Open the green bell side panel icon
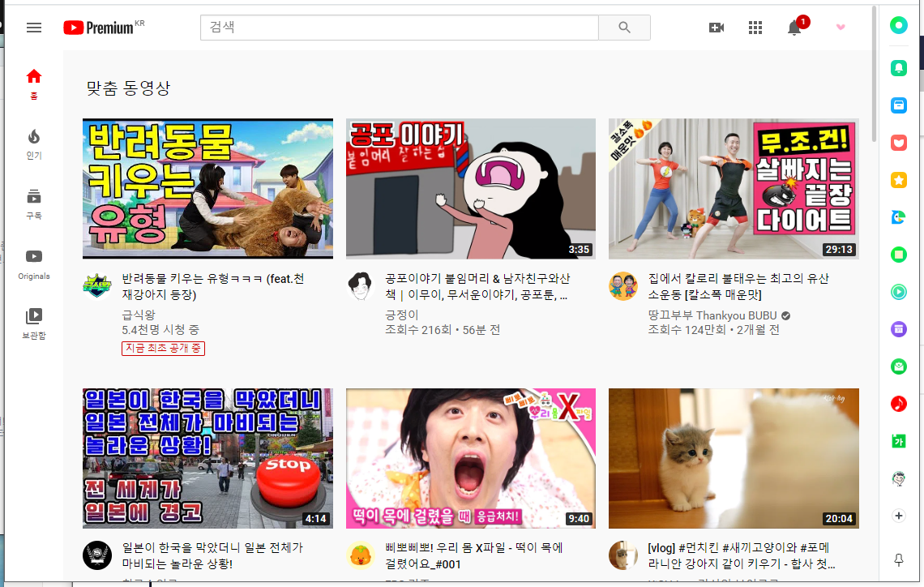This screenshot has height=587, width=924. (x=898, y=68)
